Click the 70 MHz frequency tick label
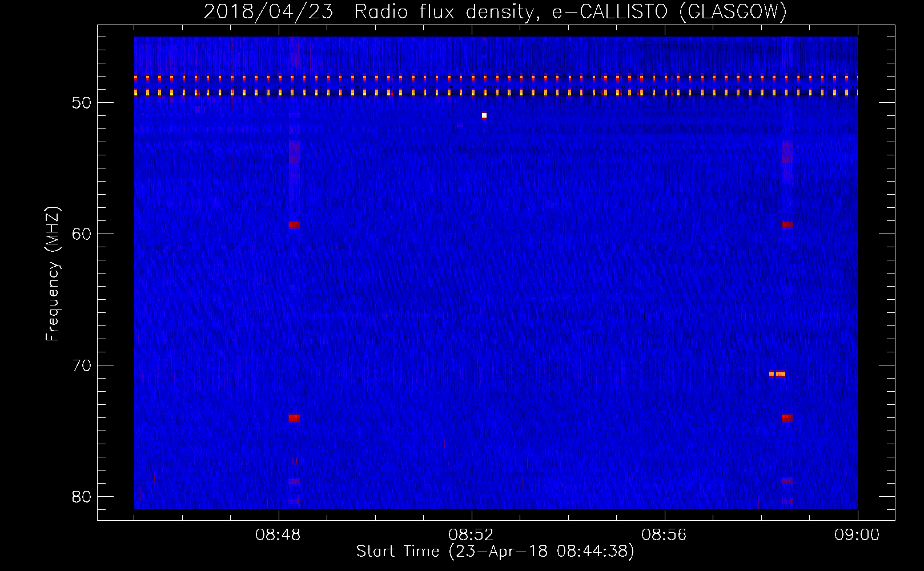 82,365
